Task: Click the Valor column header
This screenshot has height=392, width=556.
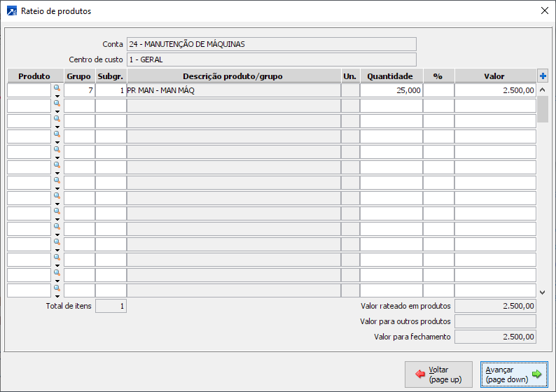Action: pyautogui.click(x=495, y=76)
